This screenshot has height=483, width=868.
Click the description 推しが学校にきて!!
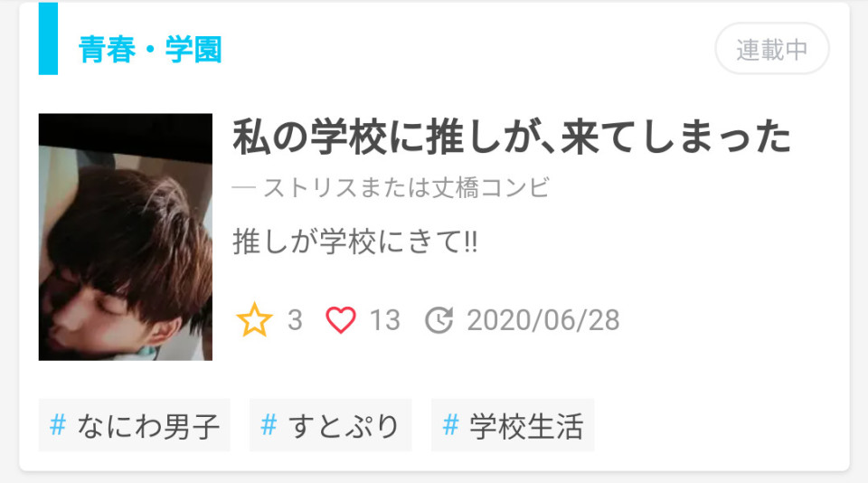[354, 242]
